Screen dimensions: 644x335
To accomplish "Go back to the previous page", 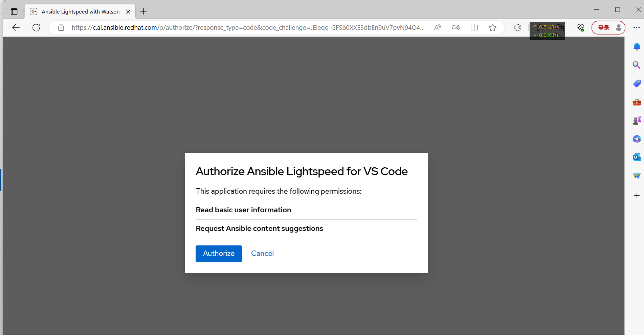I will (x=16, y=28).
